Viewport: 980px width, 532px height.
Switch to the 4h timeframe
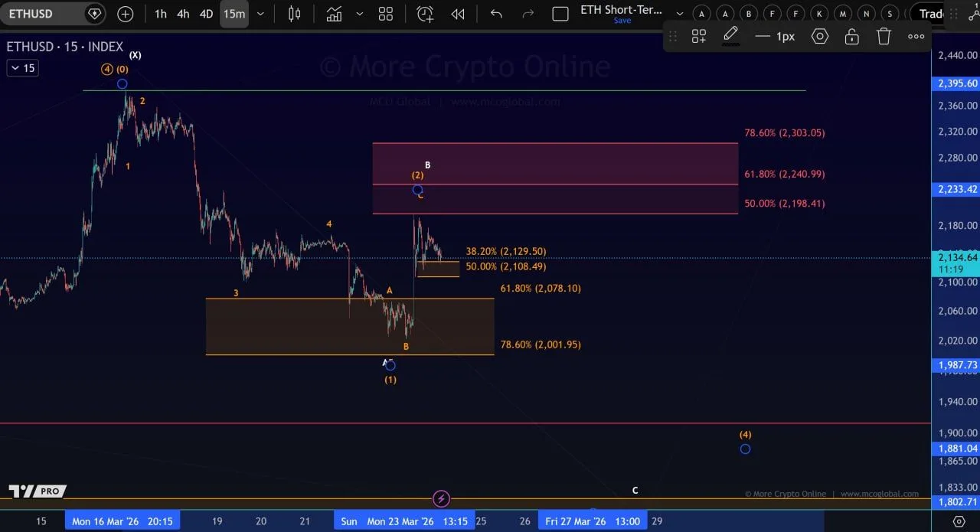pyautogui.click(x=183, y=14)
